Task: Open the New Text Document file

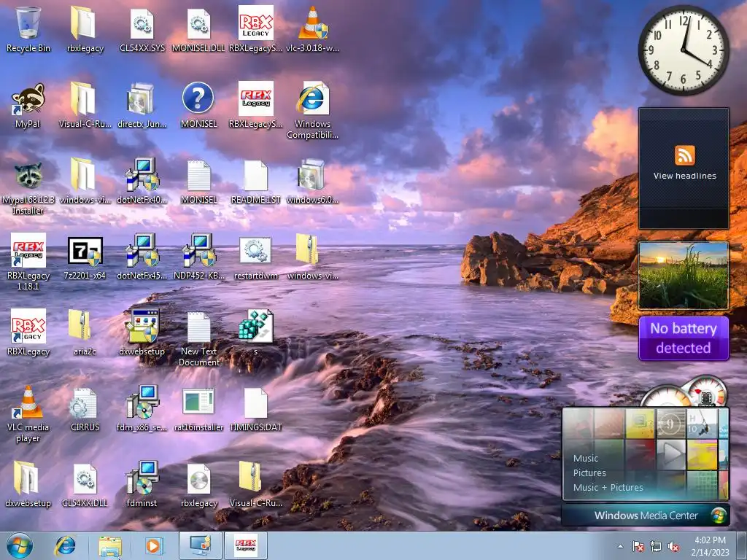Action: point(198,338)
